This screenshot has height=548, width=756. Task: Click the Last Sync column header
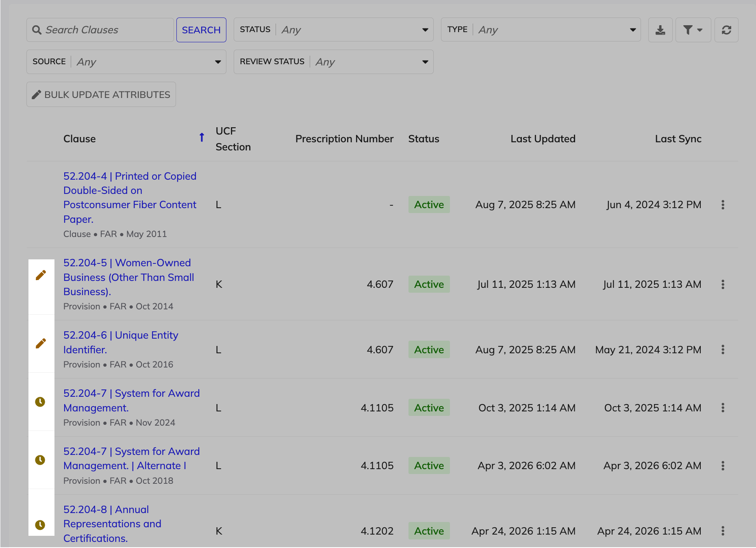pyautogui.click(x=678, y=139)
